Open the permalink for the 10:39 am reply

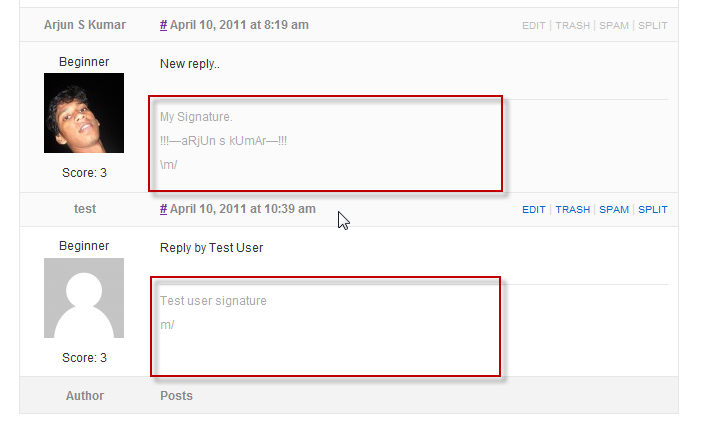163,209
